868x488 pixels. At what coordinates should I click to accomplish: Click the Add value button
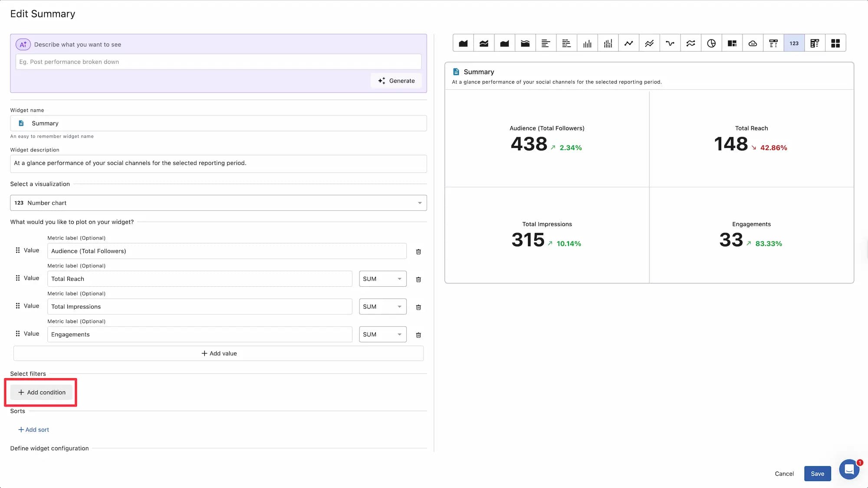click(218, 353)
